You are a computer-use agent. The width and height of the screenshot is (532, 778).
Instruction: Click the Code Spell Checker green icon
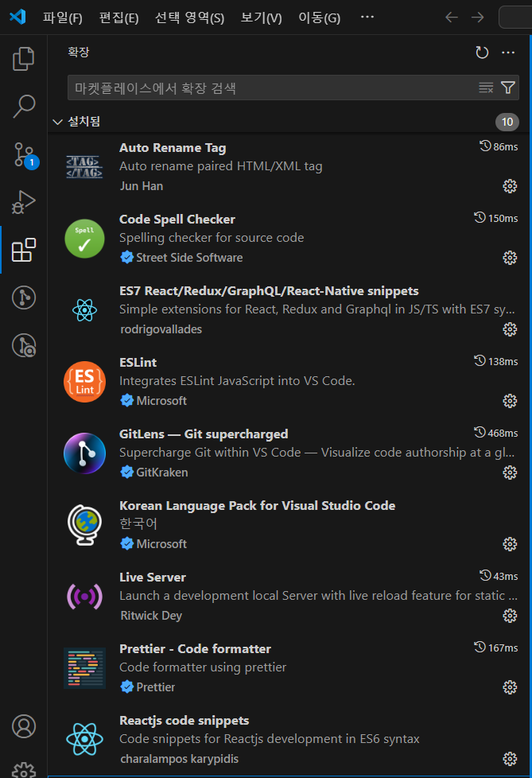tap(84, 239)
